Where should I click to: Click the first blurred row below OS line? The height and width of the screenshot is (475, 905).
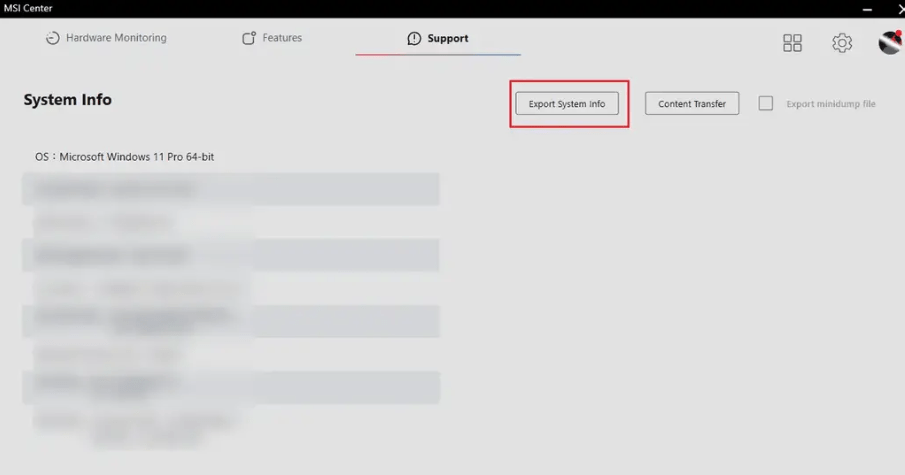click(x=230, y=189)
